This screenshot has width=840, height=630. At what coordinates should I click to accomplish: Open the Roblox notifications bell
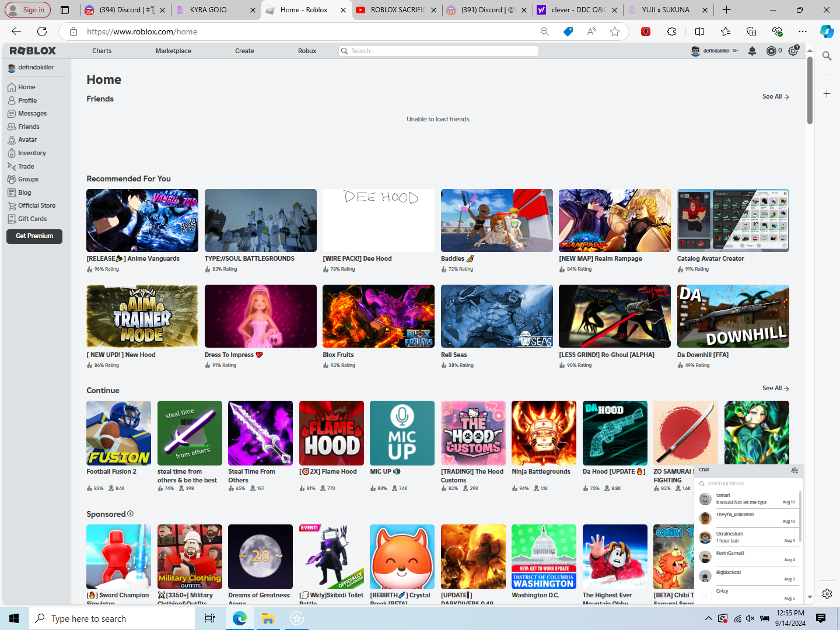tap(752, 51)
